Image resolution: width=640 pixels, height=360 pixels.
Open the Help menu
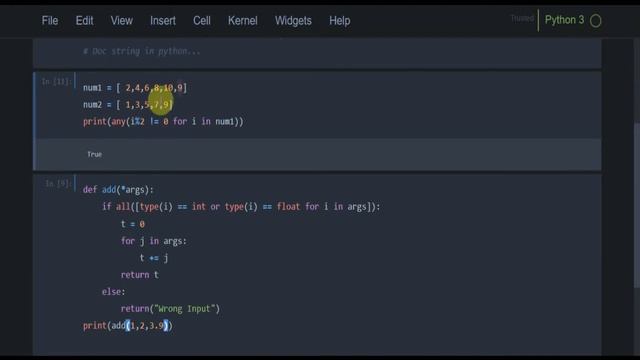(340, 21)
